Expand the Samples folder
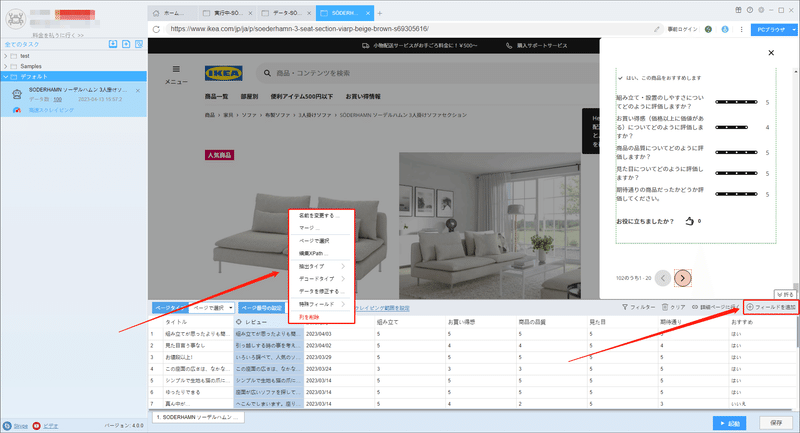The width and height of the screenshot is (800, 433). [6, 66]
